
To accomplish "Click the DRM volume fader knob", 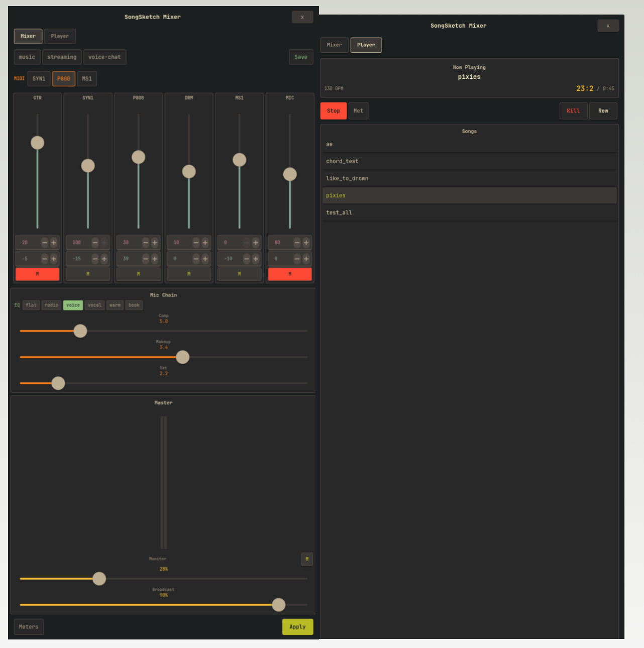I will click(189, 172).
